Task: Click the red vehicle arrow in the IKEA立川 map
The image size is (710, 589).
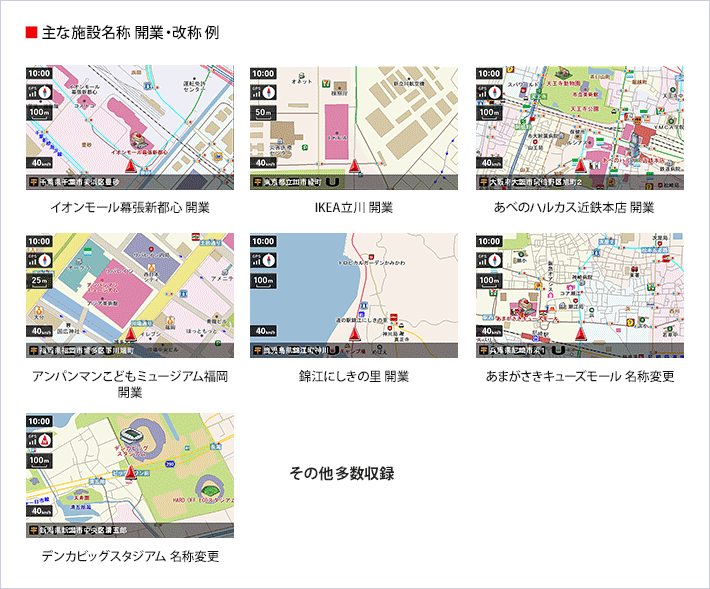Action: [x=355, y=166]
